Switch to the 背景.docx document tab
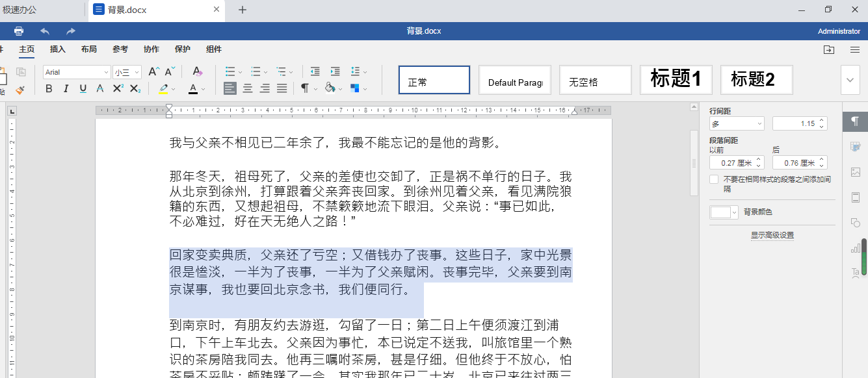This screenshot has width=868, height=378. [x=156, y=10]
